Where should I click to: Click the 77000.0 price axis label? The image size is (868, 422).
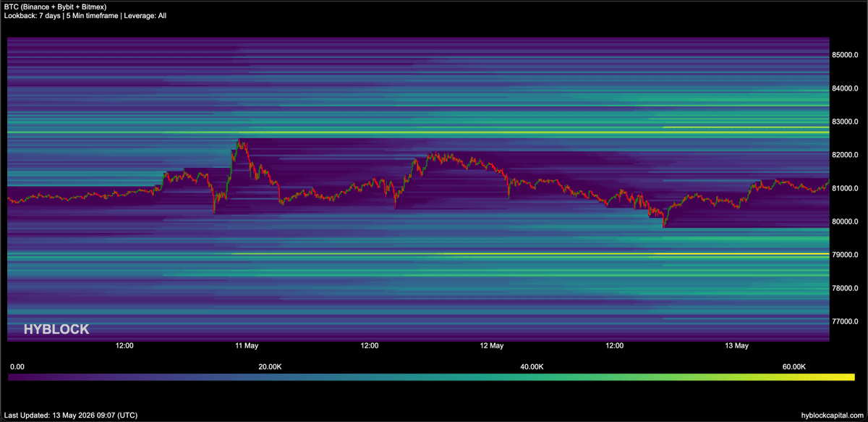(x=846, y=321)
